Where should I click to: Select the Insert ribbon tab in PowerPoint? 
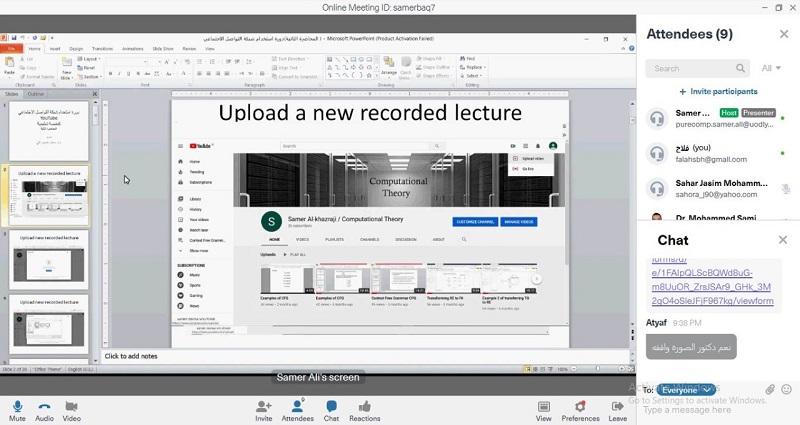[55, 48]
